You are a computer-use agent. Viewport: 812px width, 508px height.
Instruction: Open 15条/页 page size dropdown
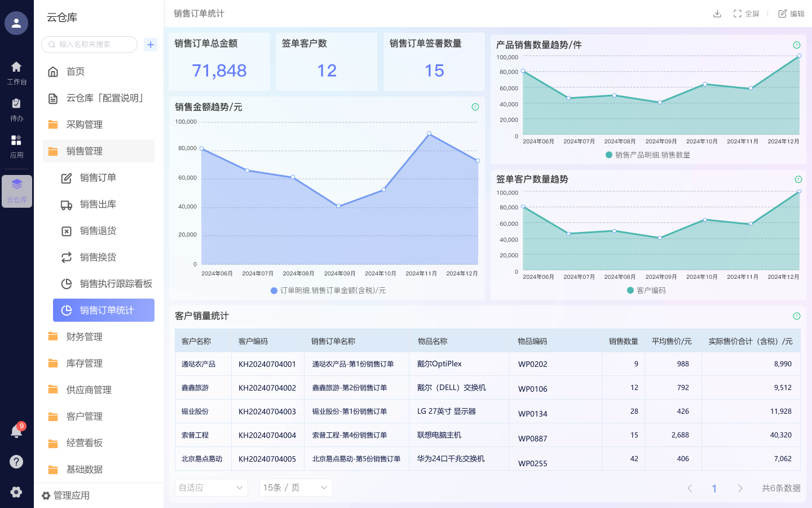pos(296,488)
